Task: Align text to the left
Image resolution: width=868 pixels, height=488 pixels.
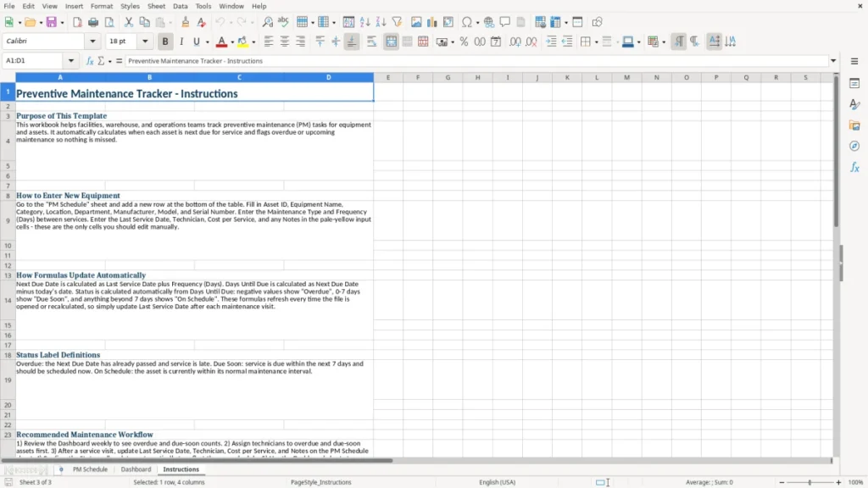Action: click(269, 42)
